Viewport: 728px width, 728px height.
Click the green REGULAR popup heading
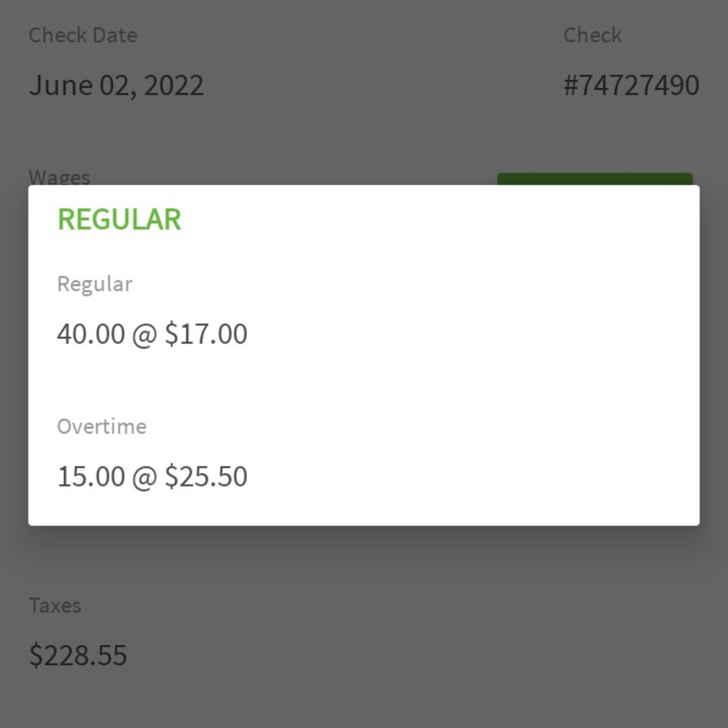click(x=119, y=219)
